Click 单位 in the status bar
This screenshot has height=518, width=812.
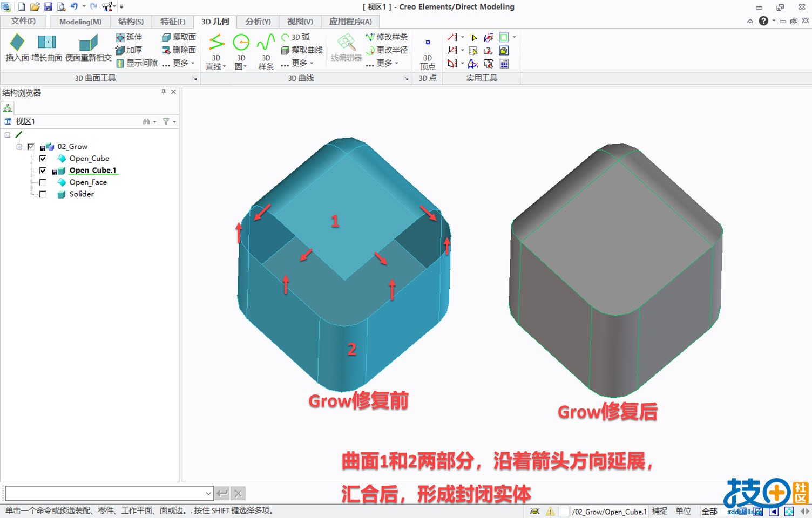(684, 512)
